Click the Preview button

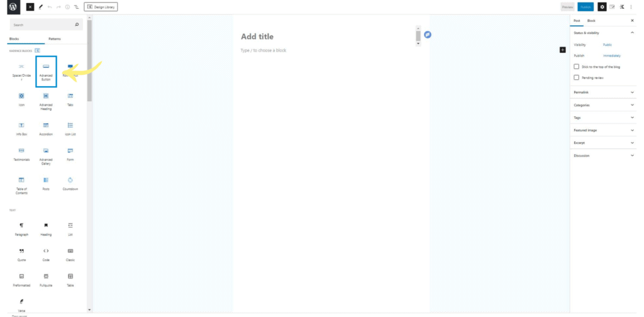click(x=568, y=7)
